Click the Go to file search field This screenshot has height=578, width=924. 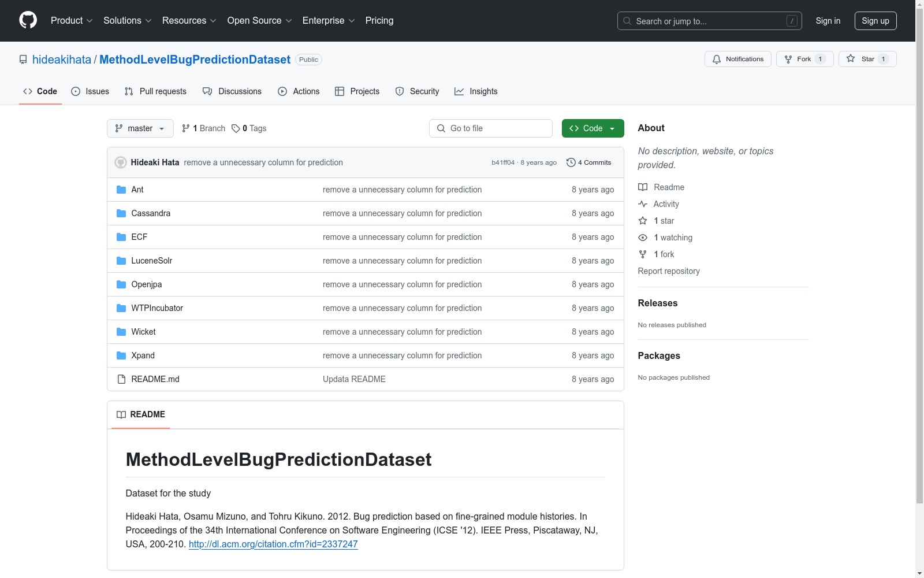491,128
